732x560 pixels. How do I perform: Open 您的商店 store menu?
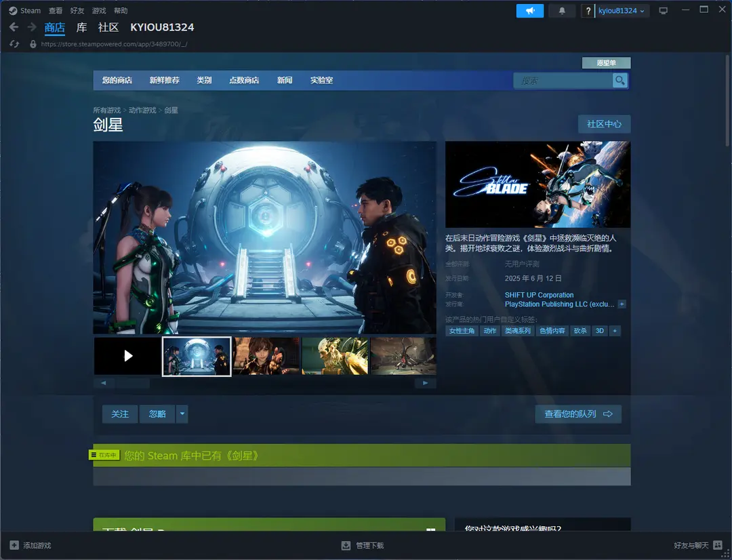tap(117, 80)
